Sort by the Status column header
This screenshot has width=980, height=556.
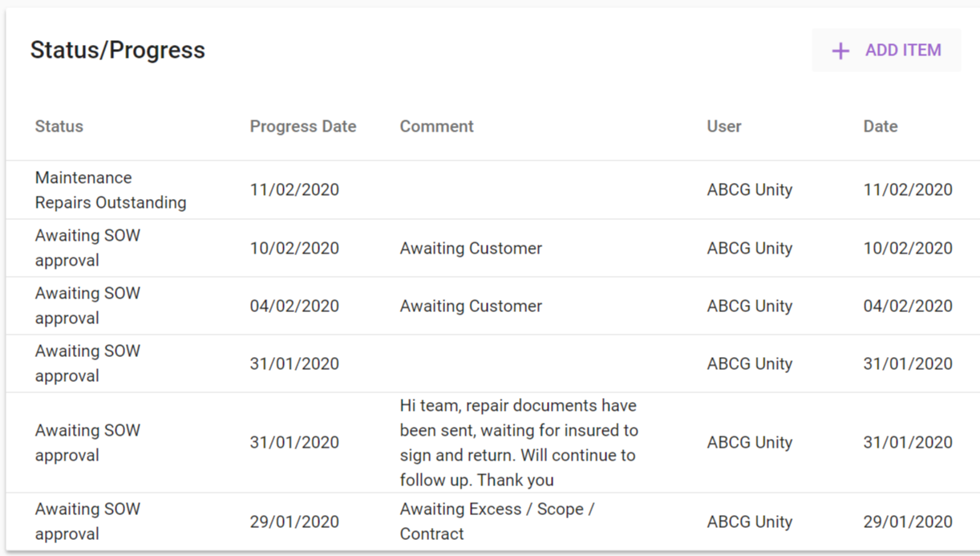(59, 126)
